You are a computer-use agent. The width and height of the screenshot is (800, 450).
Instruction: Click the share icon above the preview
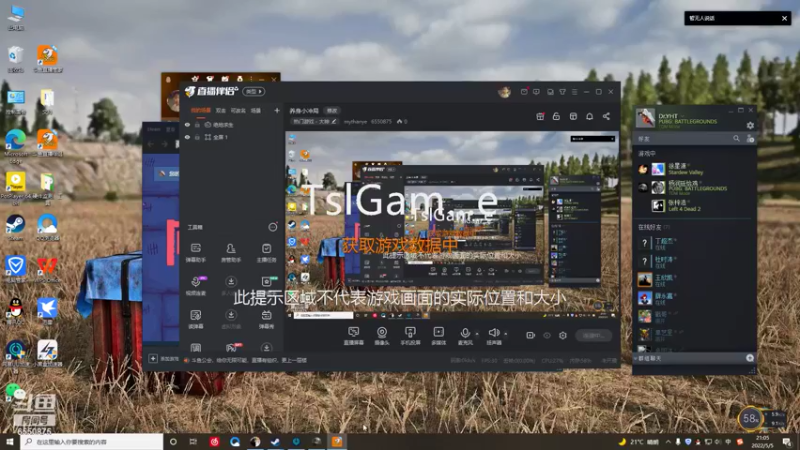tap(606, 116)
